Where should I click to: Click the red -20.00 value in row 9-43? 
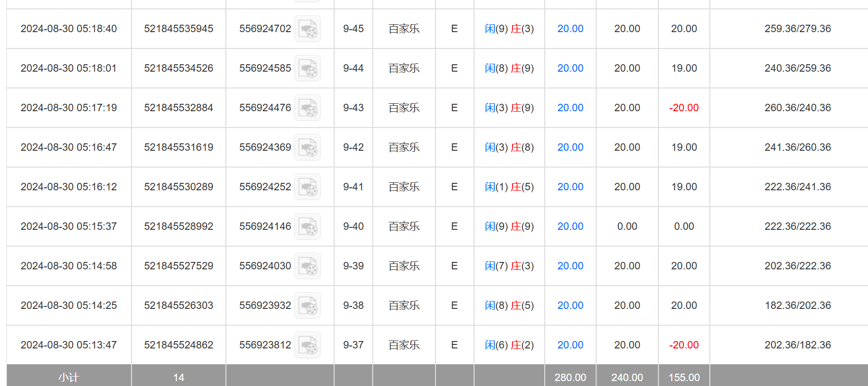pyautogui.click(x=684, y=108)
